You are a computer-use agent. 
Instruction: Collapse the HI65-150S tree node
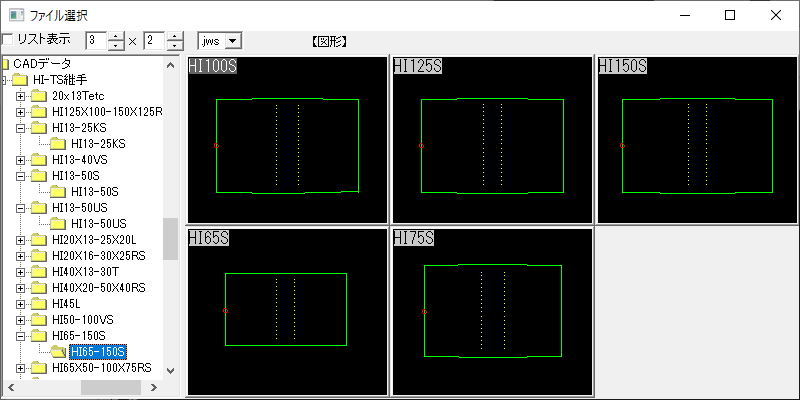[21, 336]
